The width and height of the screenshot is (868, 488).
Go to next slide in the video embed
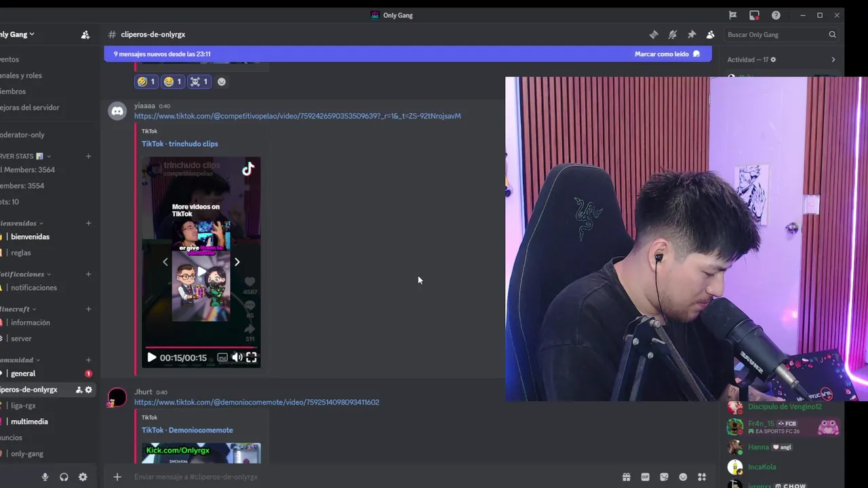tap(237, 262)
